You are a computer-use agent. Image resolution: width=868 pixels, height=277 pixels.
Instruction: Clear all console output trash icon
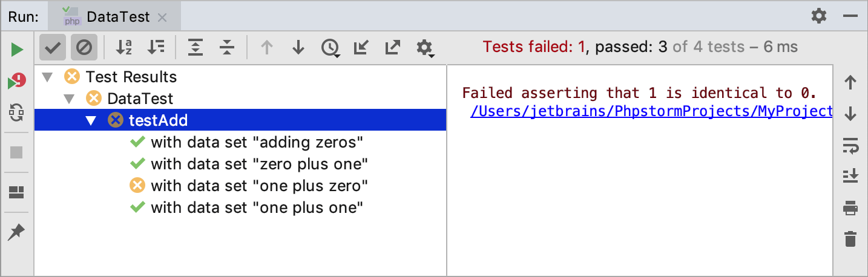pyautogui.click(x=850, y=239)
